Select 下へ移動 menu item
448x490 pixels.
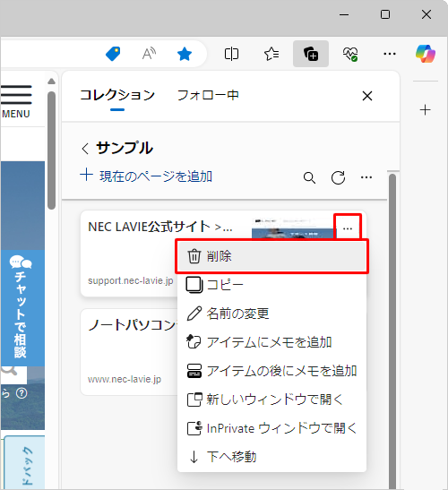click(272, 457)
